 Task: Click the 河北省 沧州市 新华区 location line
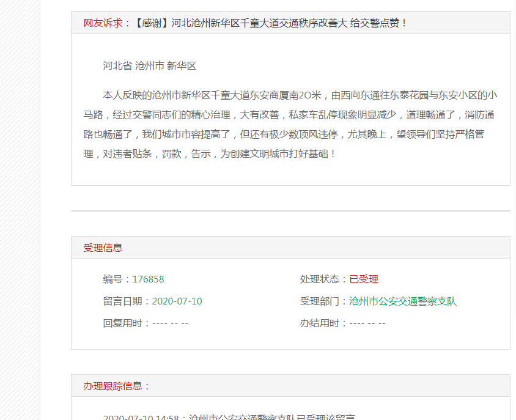(149, 66)
